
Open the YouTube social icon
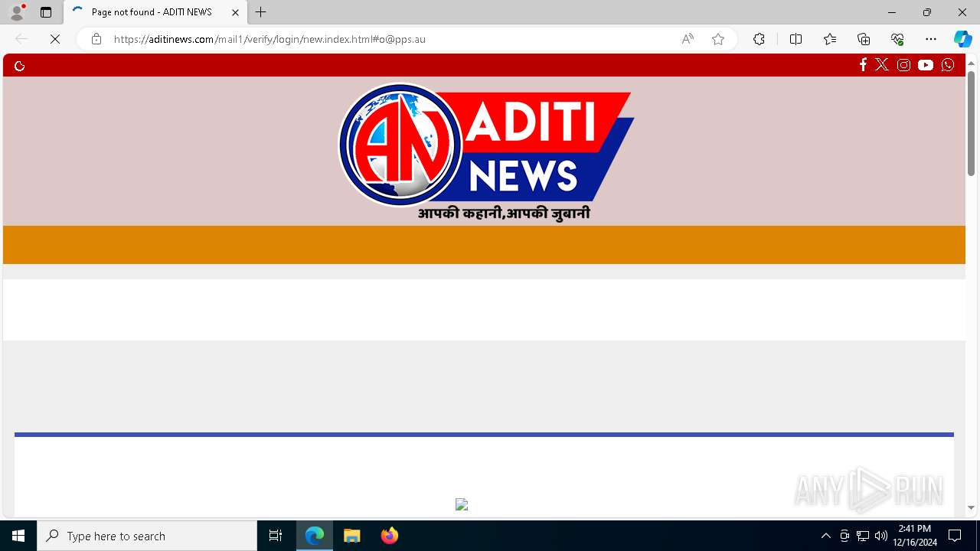tap(926, 65)
